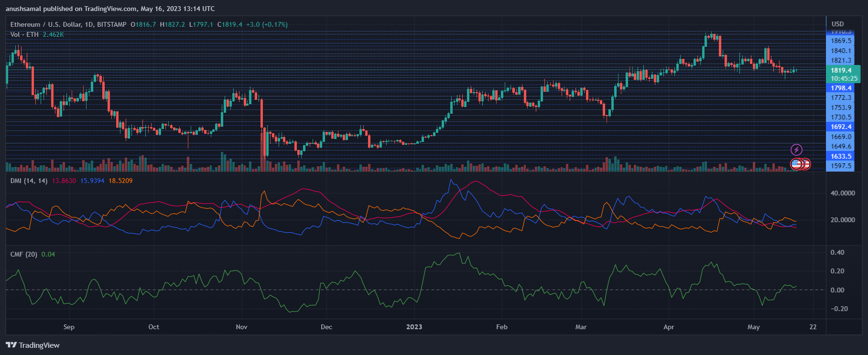The image size is (868, 355).
Task: Click the blue 1692.4 price level label
Action: (841, 127)
